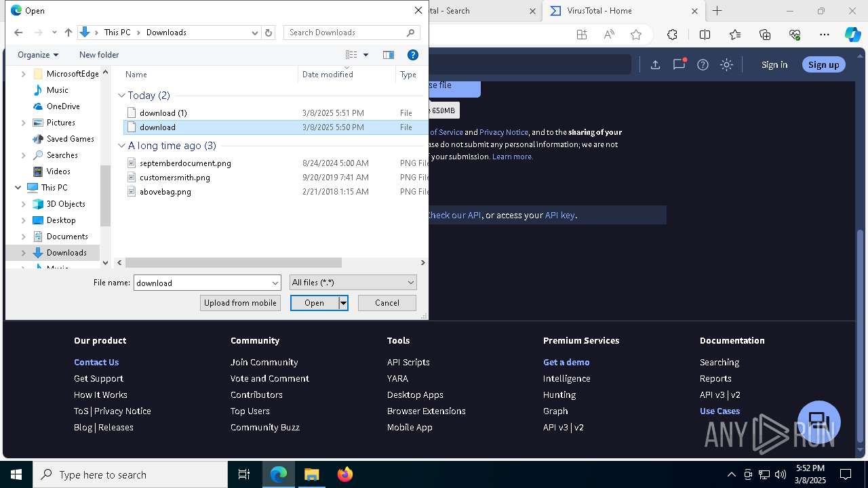Open the Privacy Notice link in text
The height and width of the screenshot is (488, 868).
click(504, 132)
